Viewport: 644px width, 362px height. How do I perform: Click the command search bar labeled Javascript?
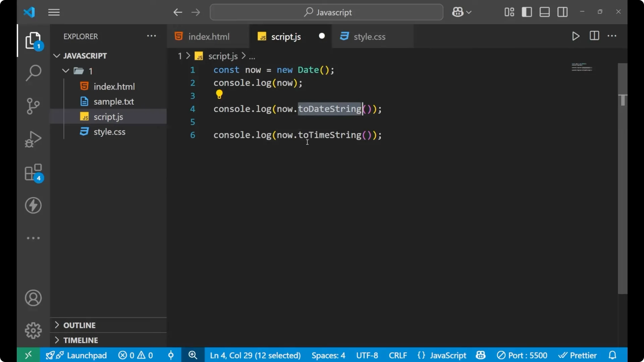tap(326, 12)
